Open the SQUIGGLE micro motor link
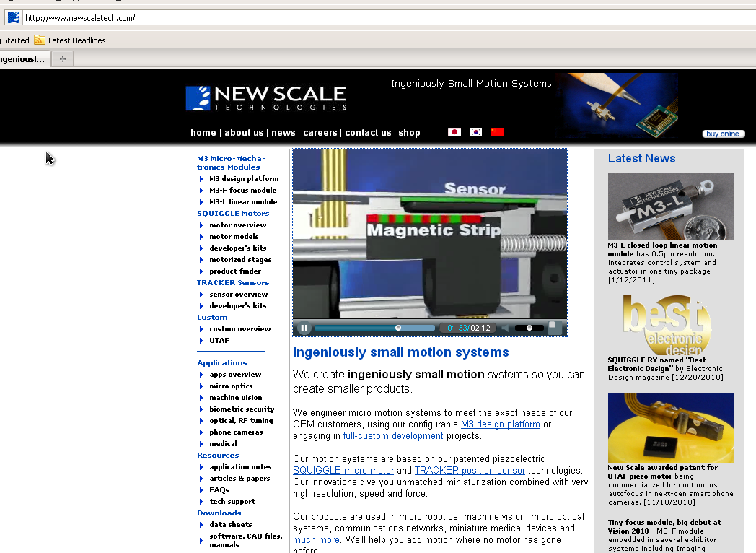756x553 pixels. (343, 471)
